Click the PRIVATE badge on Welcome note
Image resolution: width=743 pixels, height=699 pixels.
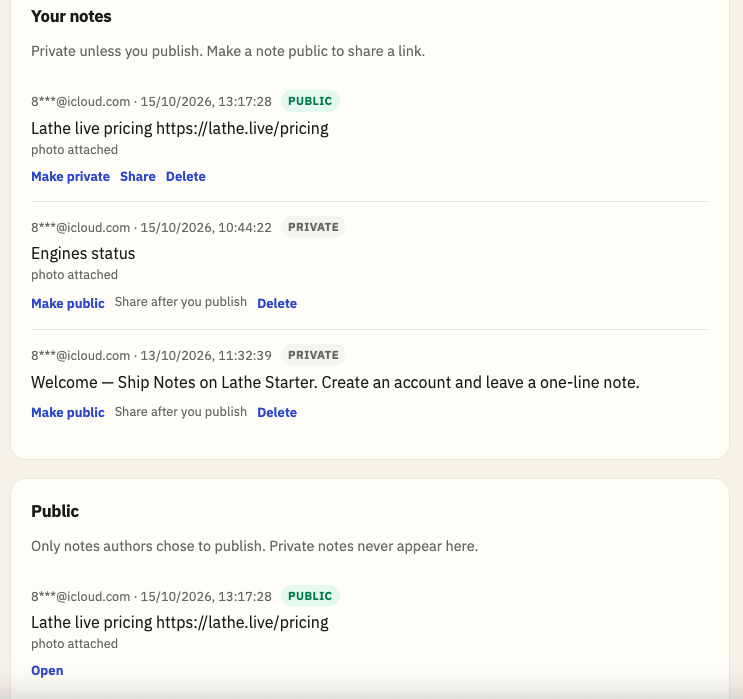pos(313,355)
